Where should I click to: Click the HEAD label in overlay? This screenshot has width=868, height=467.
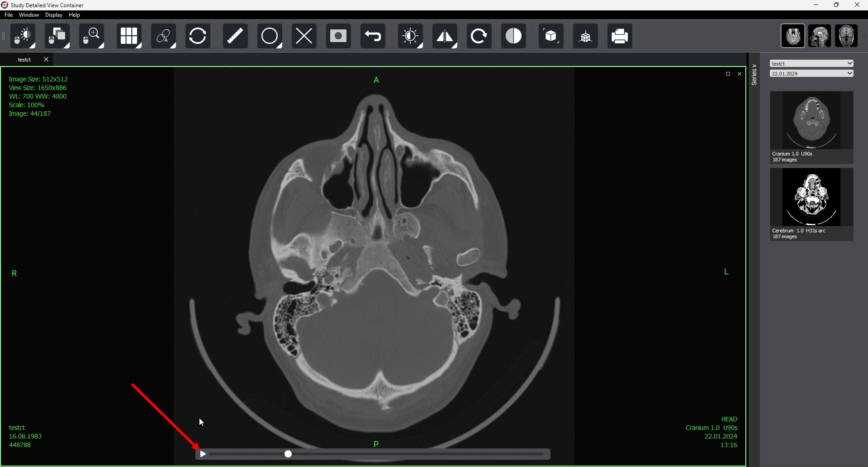pyautogui.click(x=729, y=419)
